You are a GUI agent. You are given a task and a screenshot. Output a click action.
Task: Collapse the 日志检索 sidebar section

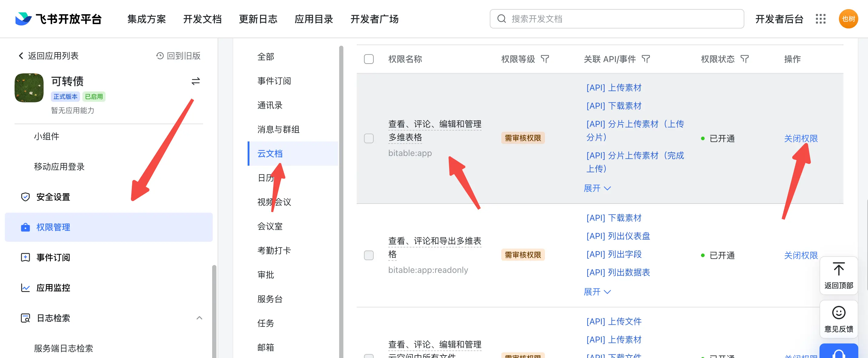coord(199,318)
